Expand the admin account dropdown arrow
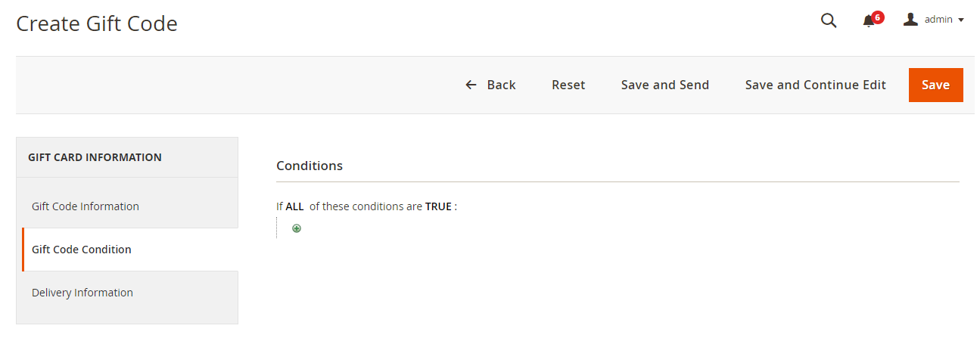 [x=961, y=20]
